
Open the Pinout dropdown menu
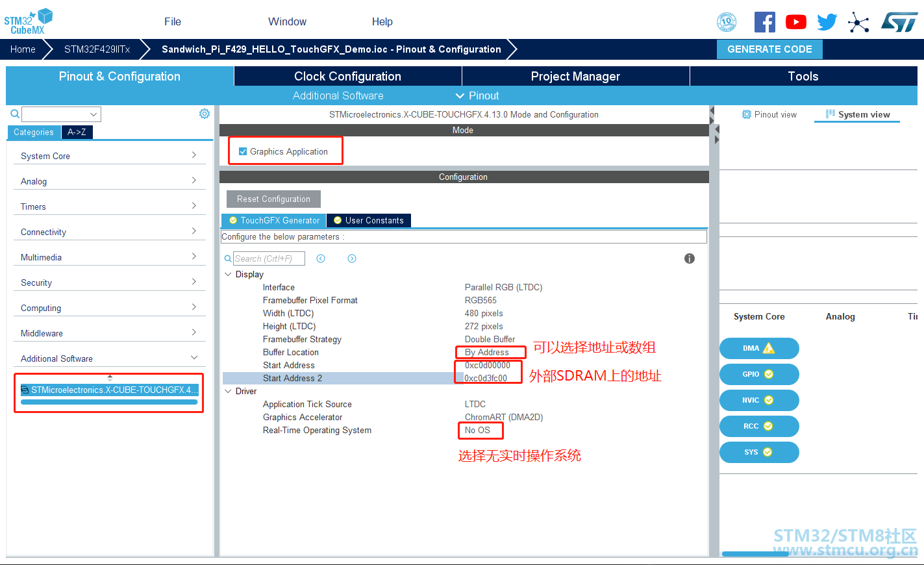pos(477,95)
